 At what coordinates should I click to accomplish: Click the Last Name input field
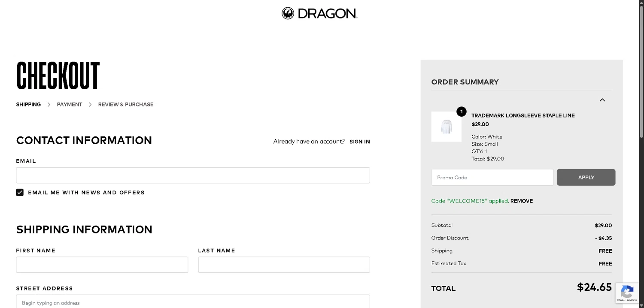pos(284,265)
